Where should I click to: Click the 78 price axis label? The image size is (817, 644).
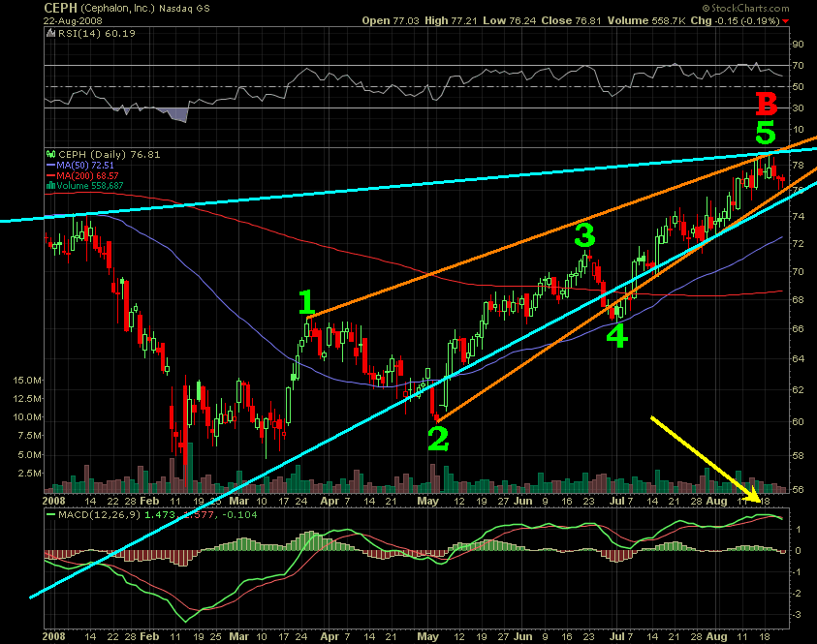[798, 166]
